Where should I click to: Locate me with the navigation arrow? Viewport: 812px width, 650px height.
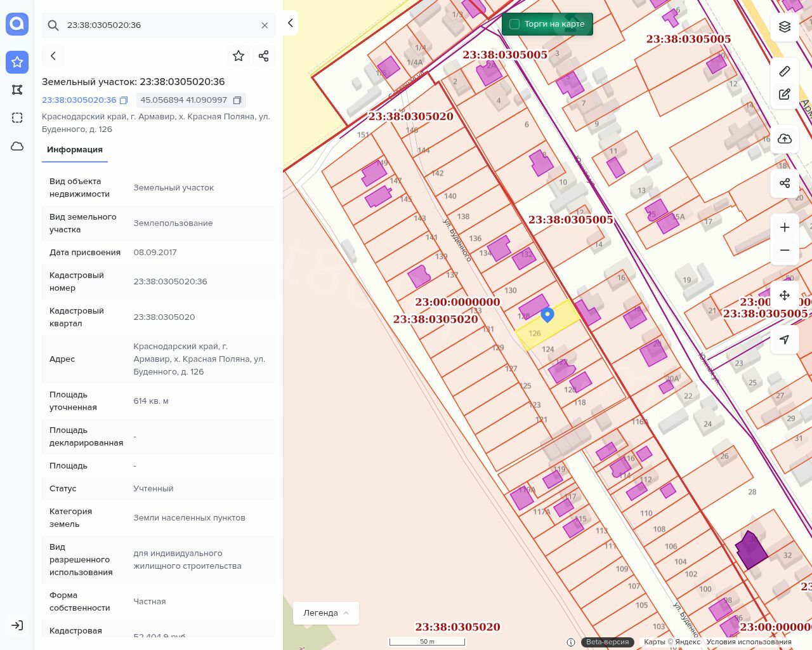click(x=785, y=340)
